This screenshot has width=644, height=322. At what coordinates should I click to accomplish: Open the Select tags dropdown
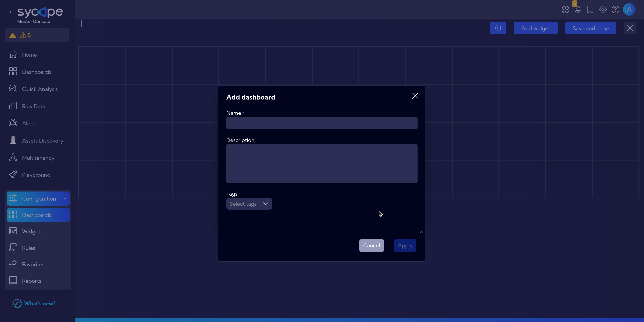249,204
